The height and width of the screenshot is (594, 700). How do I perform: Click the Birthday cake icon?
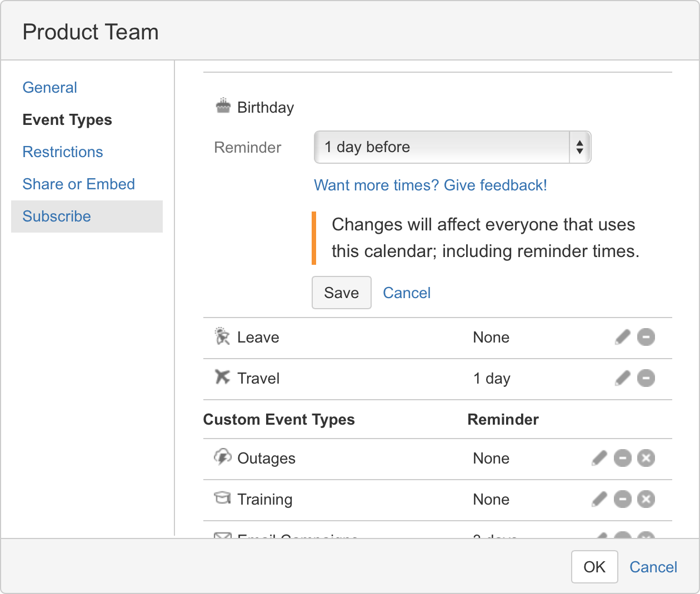click(x=223, y=106)
